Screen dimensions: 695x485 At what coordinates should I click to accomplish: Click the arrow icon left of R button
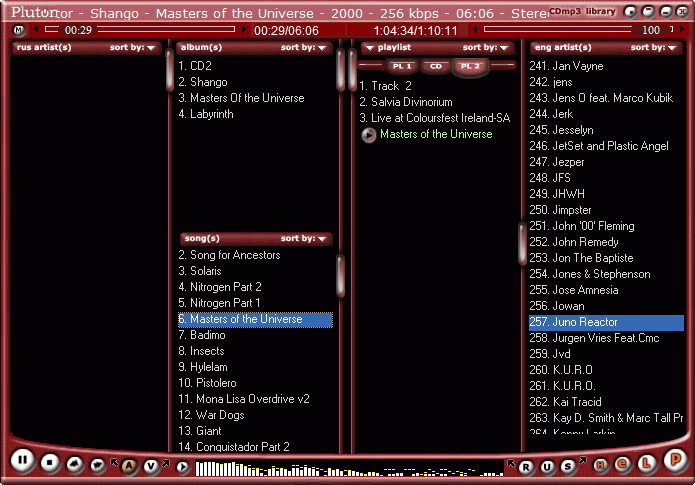[x=511, y=464]
